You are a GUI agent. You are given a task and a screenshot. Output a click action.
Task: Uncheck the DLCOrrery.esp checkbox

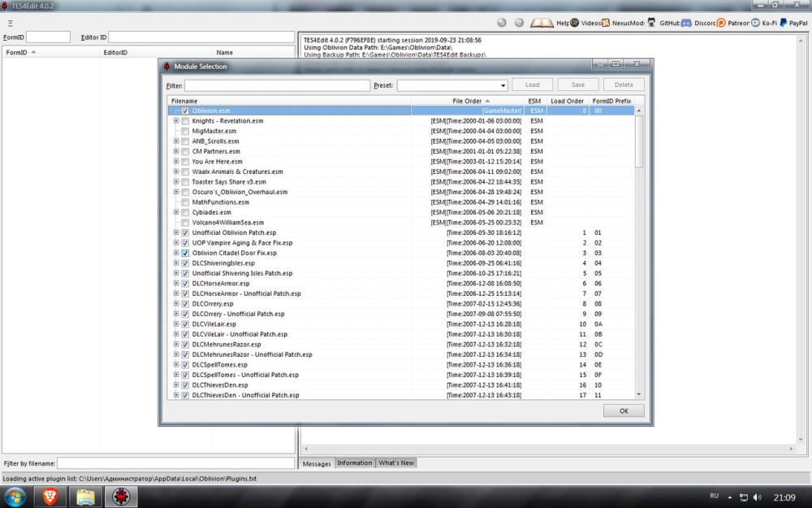185,304
